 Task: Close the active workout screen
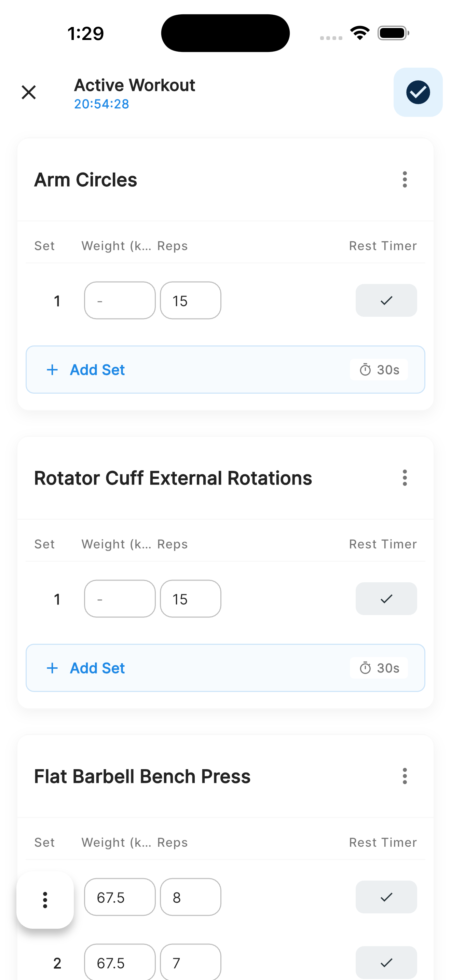point(29,92)
